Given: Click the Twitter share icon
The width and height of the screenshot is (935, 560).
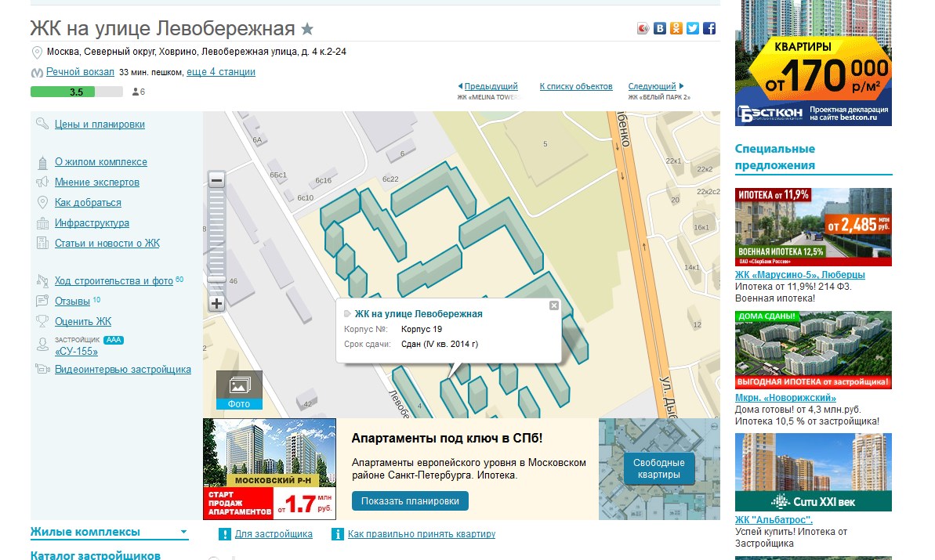Looking at the screenshot, I should tap(693, 29).
